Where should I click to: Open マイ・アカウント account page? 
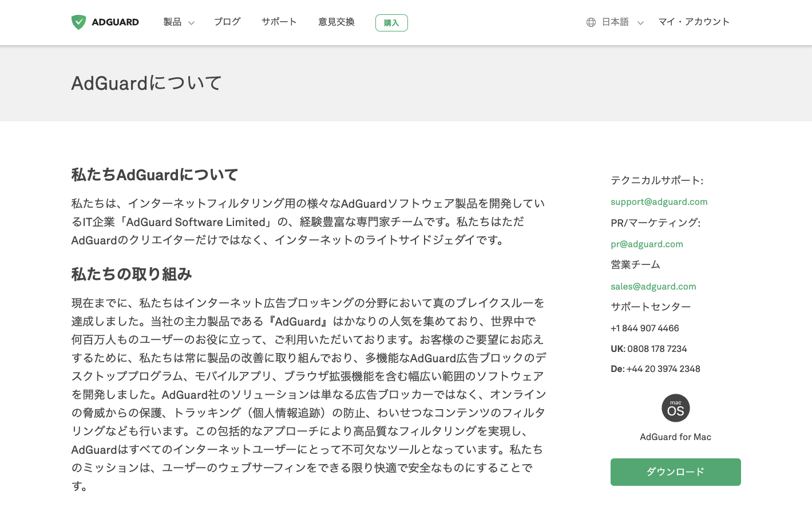tap(694, 22)
